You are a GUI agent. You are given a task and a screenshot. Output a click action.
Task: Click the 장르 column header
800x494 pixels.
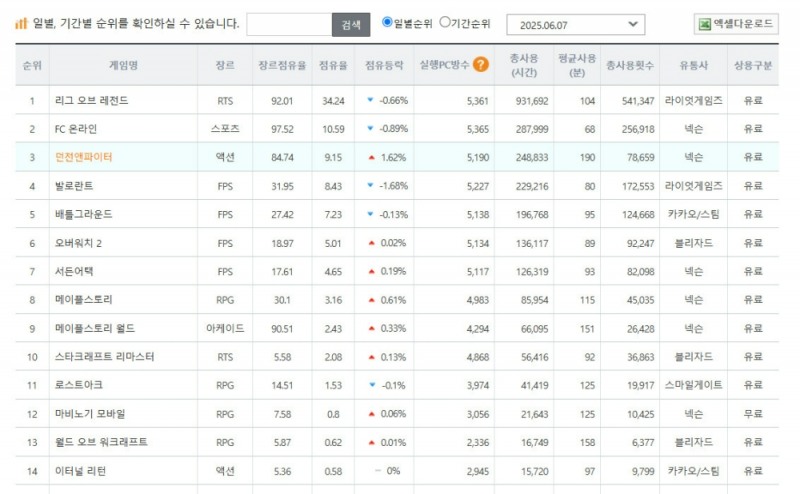pos(225,65)
